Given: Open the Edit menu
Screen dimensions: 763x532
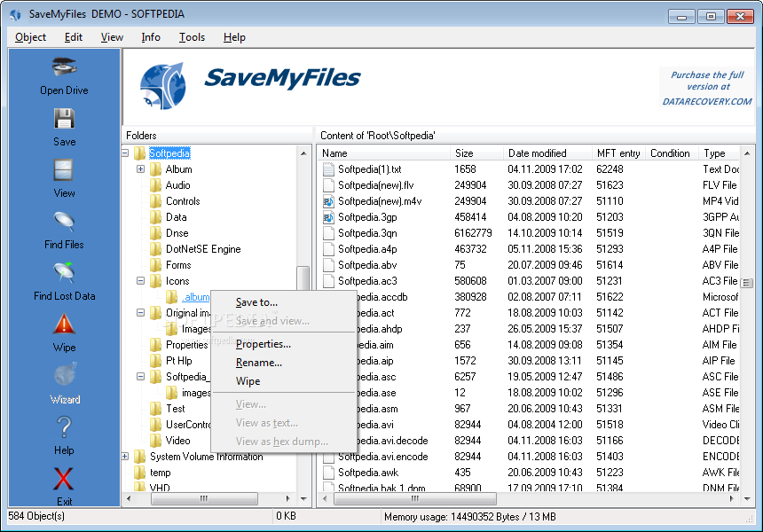Looking at the screenshot, I should [x=74, y=37].
